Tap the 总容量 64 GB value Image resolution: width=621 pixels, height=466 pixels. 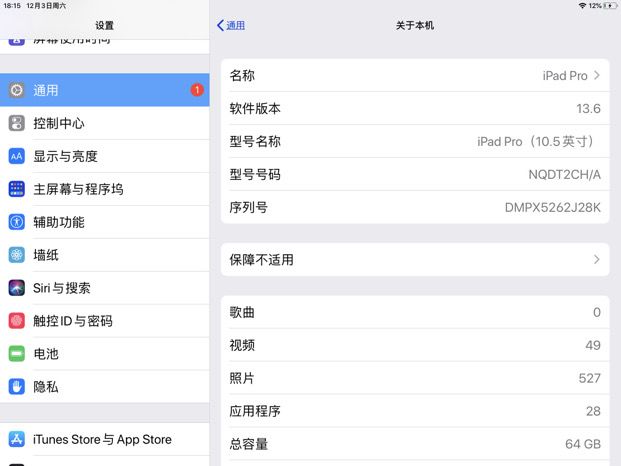(583, 444)
